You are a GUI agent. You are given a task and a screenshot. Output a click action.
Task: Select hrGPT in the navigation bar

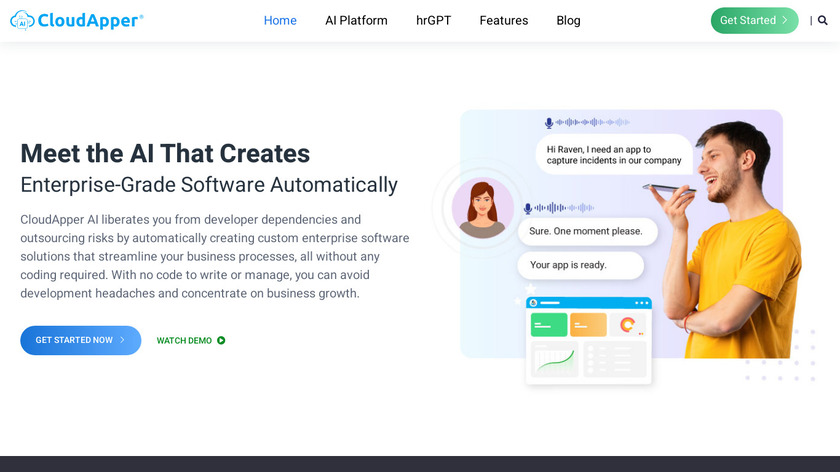tap(433, 20)
